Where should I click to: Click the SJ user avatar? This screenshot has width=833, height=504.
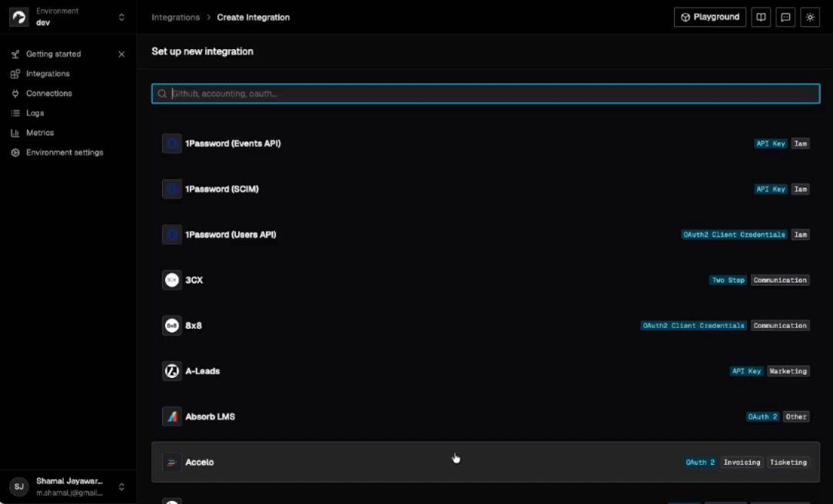pyautogui.click(x=19, y=486)
